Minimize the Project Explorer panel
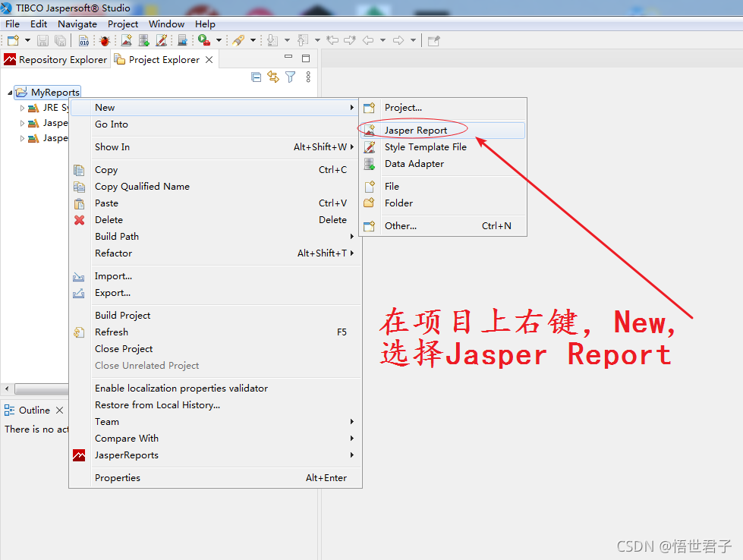This screenshot has height=560, width=743. pos(288,57)
